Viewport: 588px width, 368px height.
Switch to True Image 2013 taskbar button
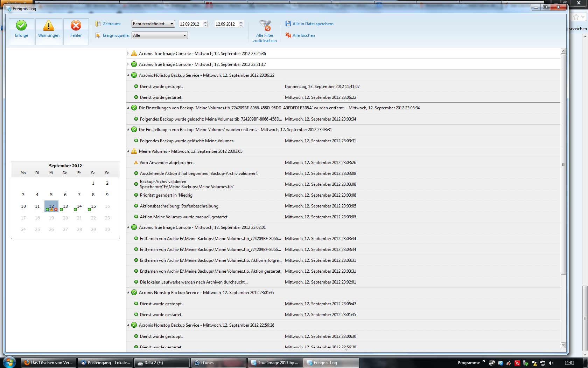coord(275,363)
